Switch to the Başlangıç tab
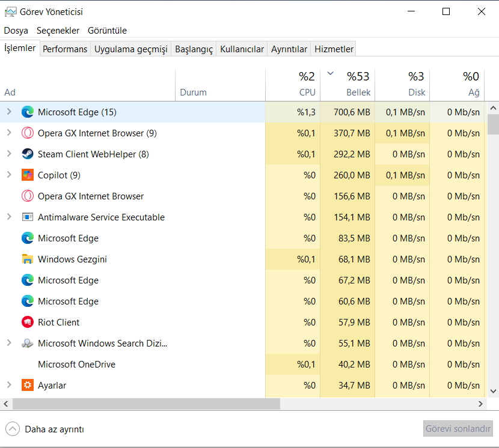Screen dimensions: 499x448 click(194, 49)
